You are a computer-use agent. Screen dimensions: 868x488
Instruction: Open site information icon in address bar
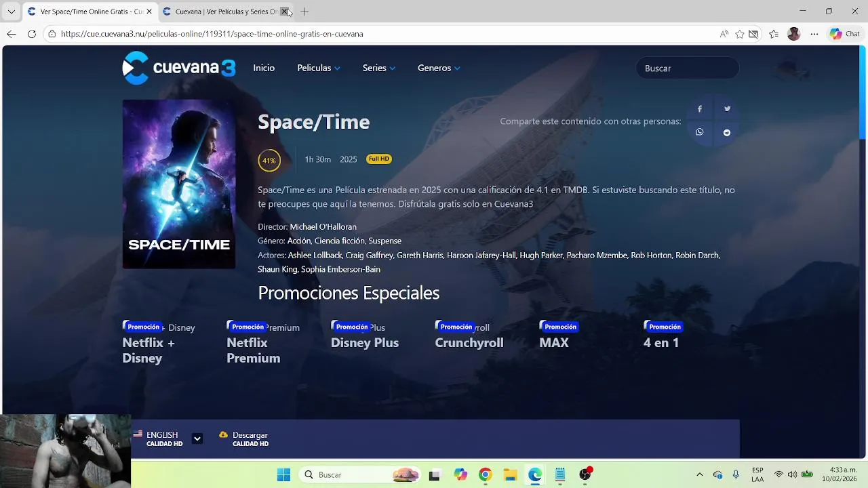pos(52,34)
